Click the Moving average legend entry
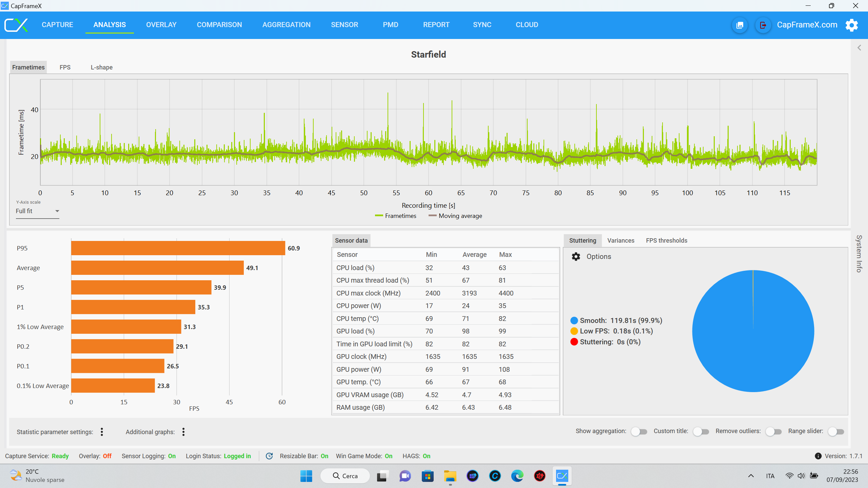 tap(455, 216)
